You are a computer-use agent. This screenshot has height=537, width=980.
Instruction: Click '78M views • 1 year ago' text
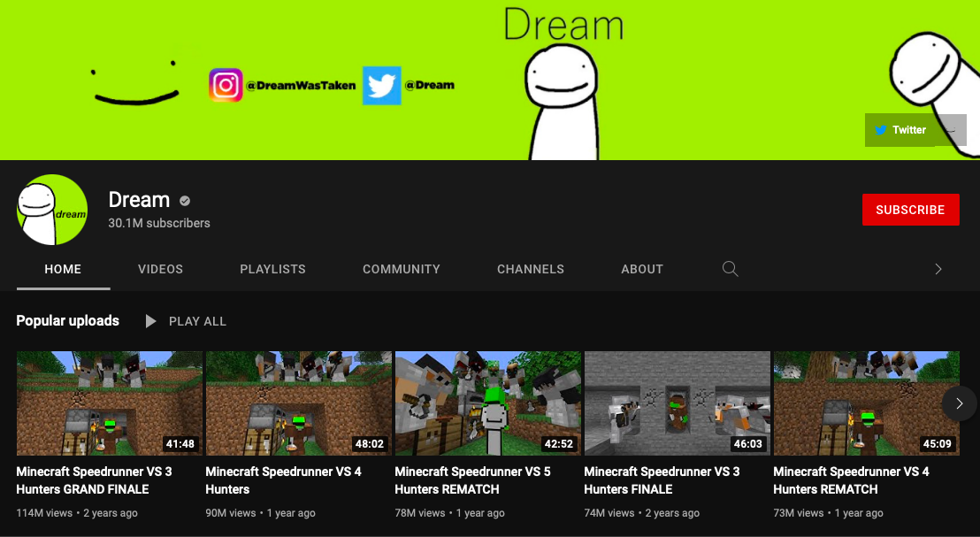click(x=450, y=513)
